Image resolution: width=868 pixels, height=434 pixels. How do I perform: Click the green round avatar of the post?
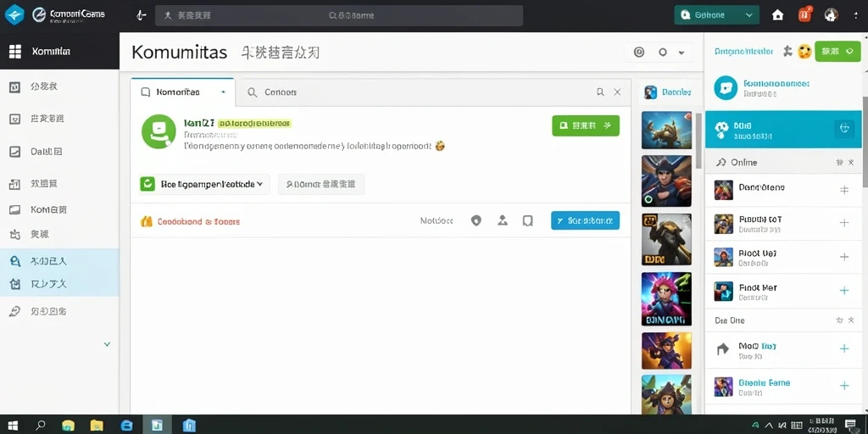[x=159, y=131]
